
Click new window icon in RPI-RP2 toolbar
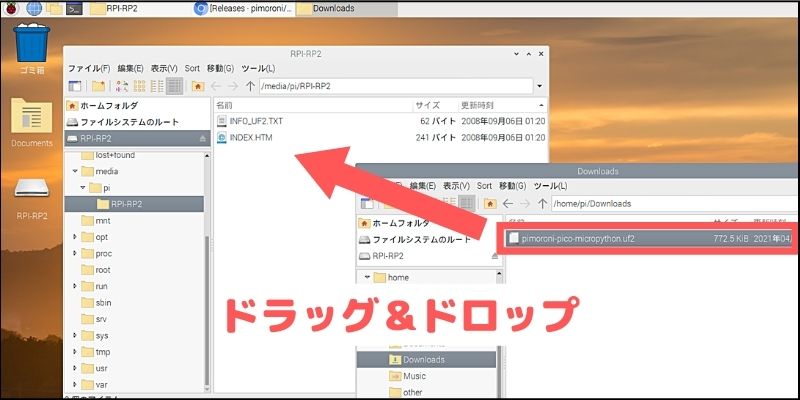(74, 86)
